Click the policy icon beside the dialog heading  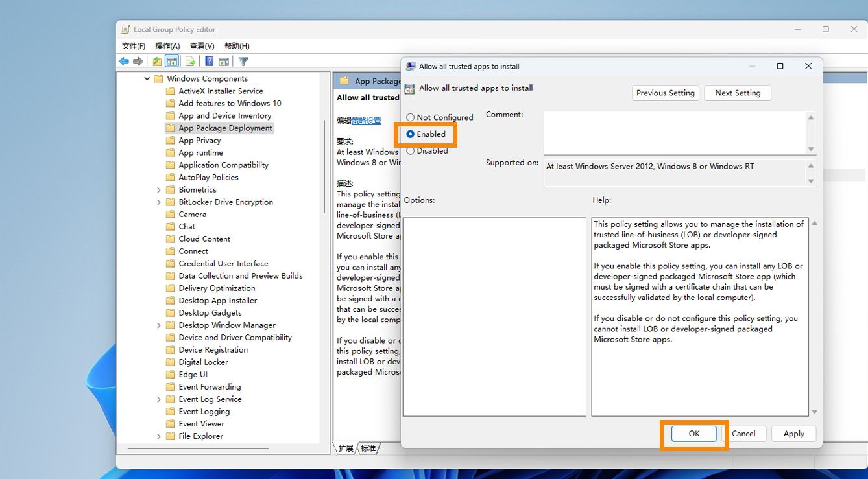[409, 89]
